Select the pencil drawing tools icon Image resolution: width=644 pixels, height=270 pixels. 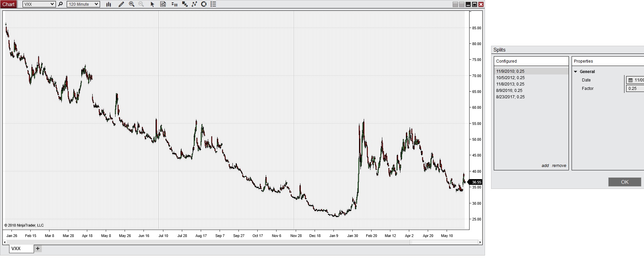click(121, 4)
